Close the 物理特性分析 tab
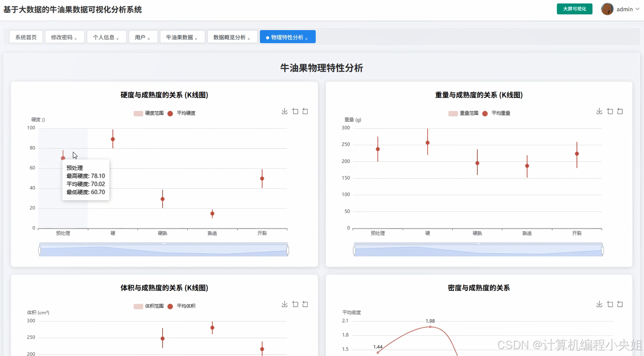Viewport: 644px width, 356px height. click(306, 39)
